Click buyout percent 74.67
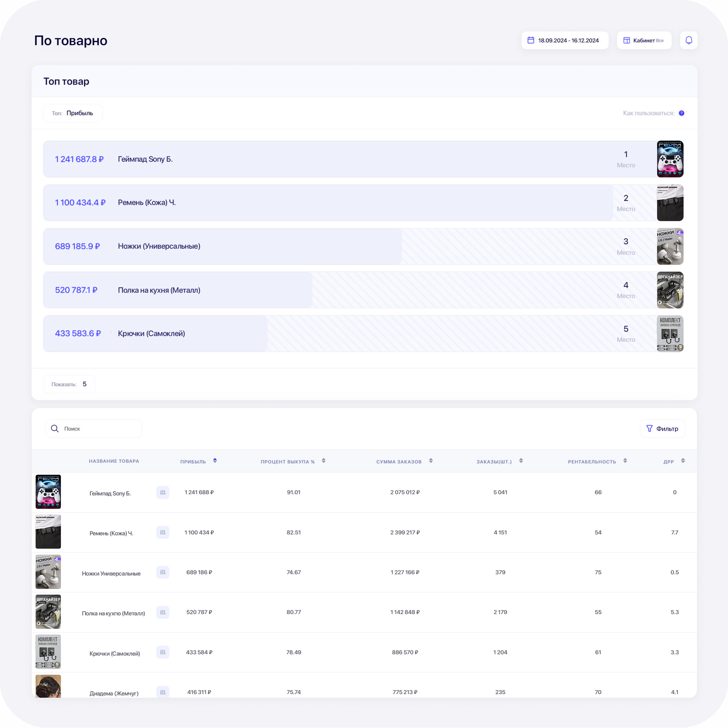The height and width of the screenshot is (728, 728). tap(294, 572)
